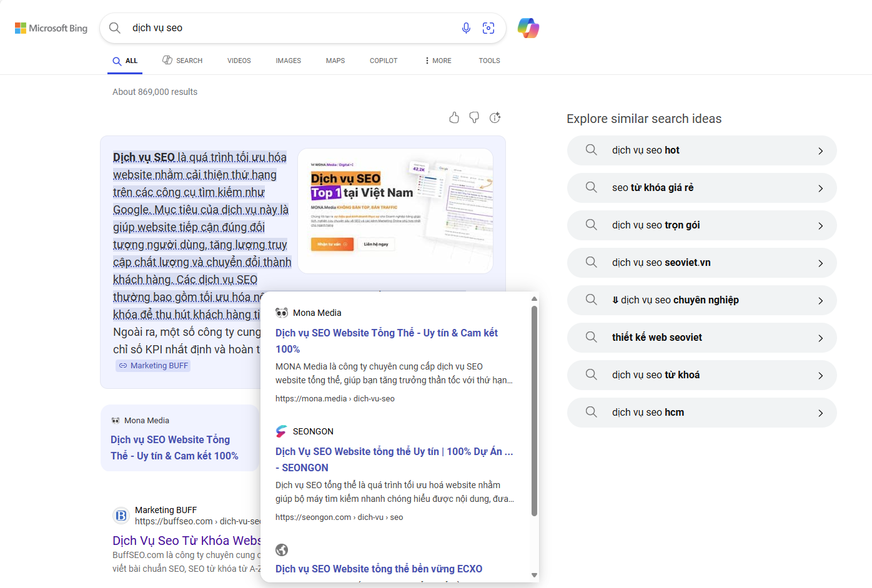Open SEONGON 'Dịch Vụ SEO Website tổng thể' link
This screenshot has width=872, height=588.
coord(394,459)
